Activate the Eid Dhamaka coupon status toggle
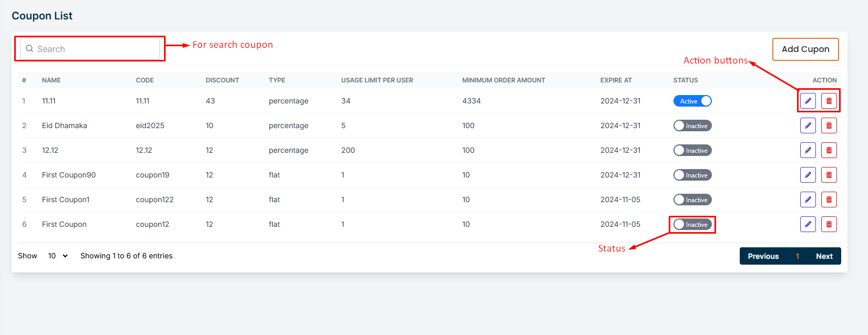 pos(692,125)
